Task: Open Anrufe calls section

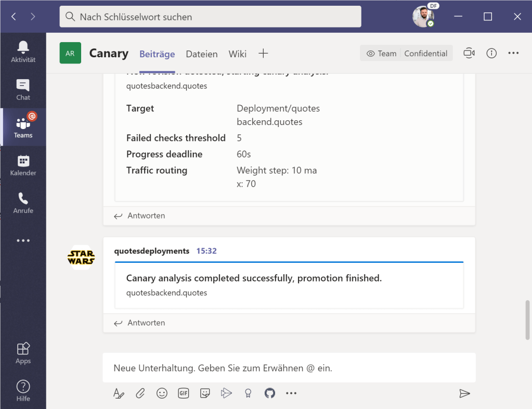Action: coord(23,203)
